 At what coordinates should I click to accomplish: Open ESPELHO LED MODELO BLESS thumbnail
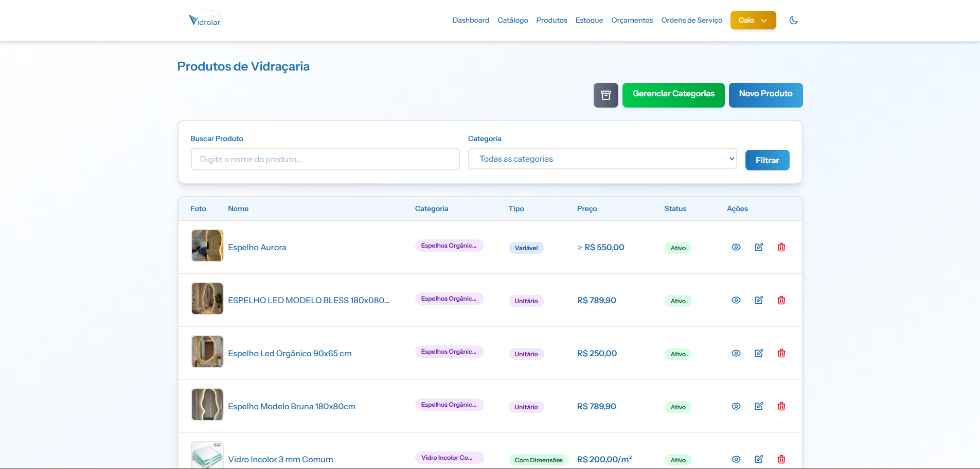coord(207,299)
